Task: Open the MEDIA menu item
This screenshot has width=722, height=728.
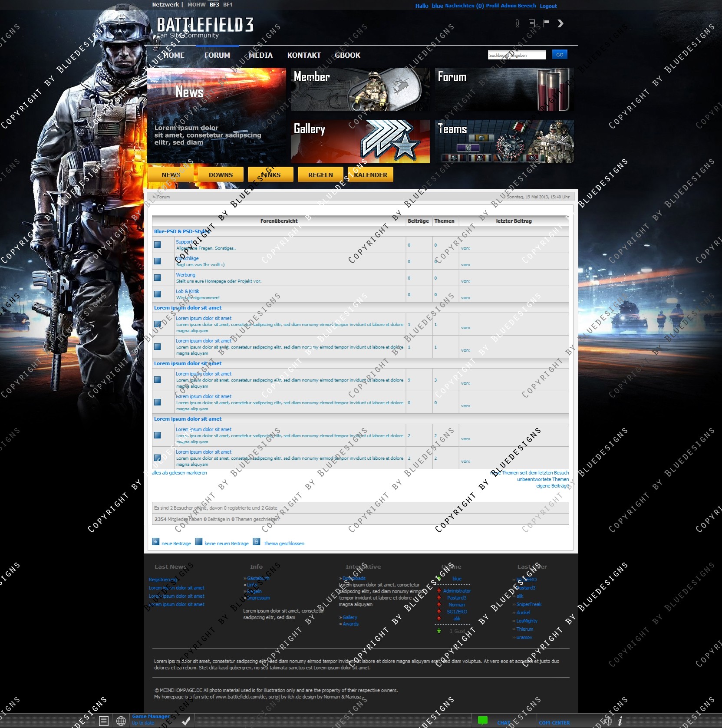Action: tap(260, 55)
